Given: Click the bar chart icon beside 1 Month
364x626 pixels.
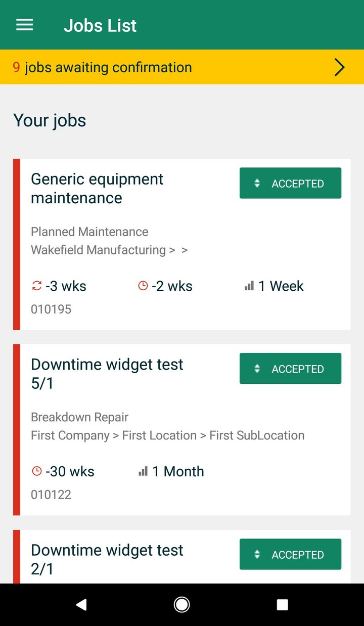Looking at the screenshot, I should click(143, 471).
